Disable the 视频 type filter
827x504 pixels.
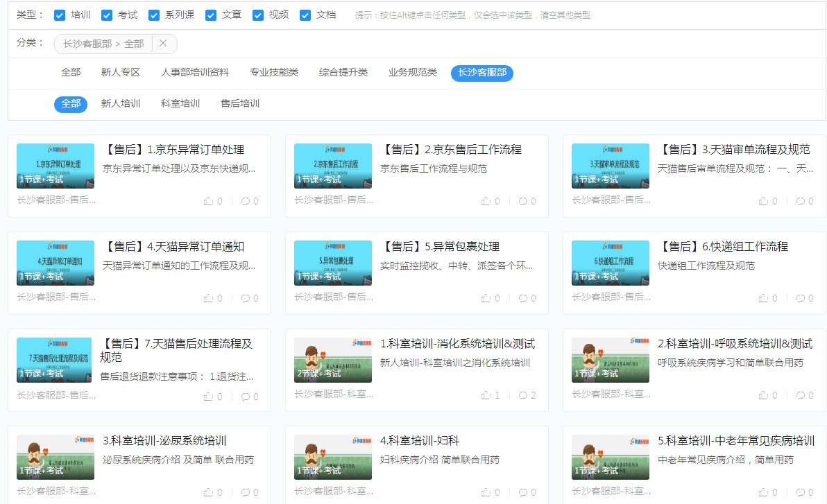point(258,15)
